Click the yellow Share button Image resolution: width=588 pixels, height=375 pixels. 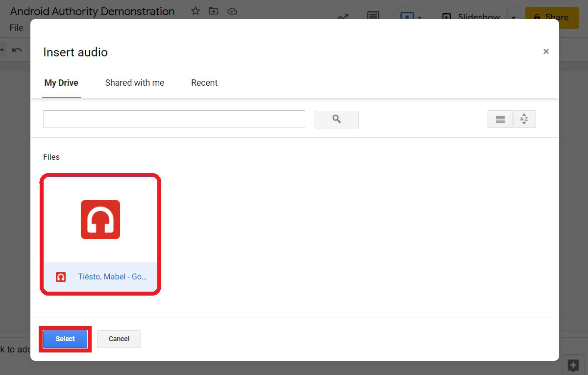[x=552, y=17]
